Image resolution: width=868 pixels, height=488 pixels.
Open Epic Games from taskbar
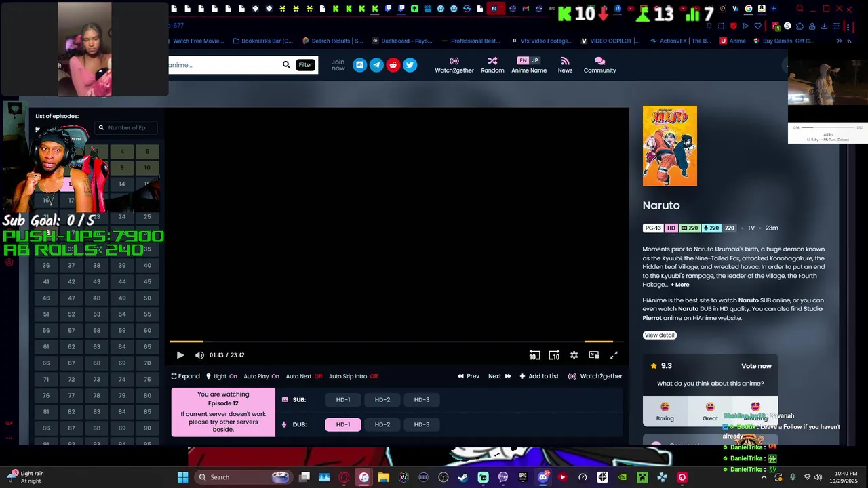[x=523, y=477]
